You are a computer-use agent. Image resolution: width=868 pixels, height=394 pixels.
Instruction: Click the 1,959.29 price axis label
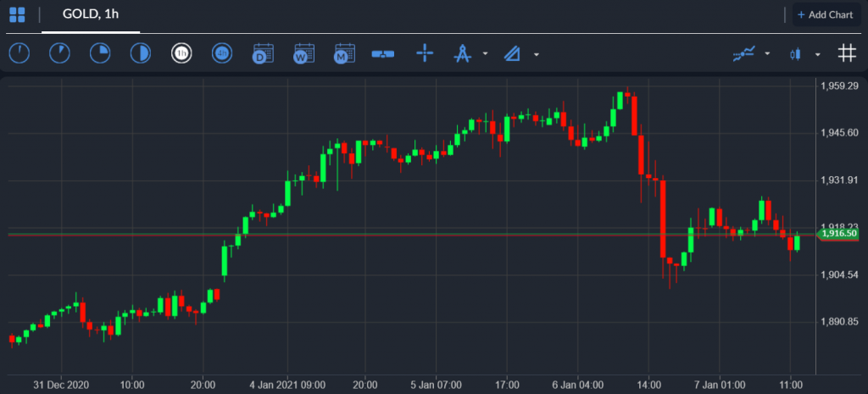tap(840, 86)
